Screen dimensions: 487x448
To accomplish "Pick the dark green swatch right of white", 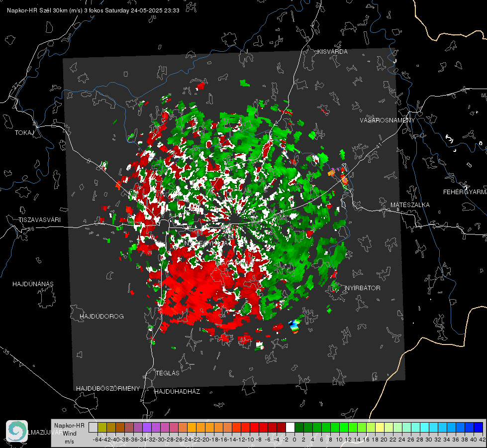I will (x=299, y=427).
